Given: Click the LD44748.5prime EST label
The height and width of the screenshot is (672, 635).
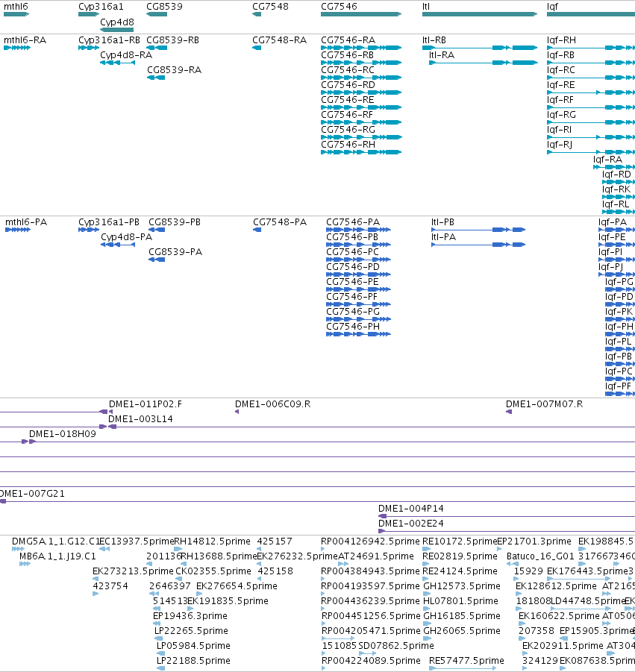Looking at the screenshot, I should [588, 601].
